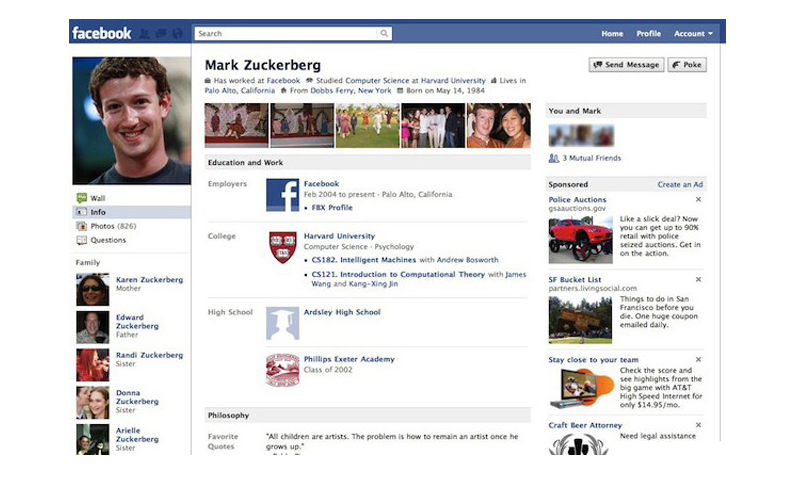Focus the Search input field
The height and width of the screenshot is (500, 800).
pyautogui.click(x=293, y=34)
